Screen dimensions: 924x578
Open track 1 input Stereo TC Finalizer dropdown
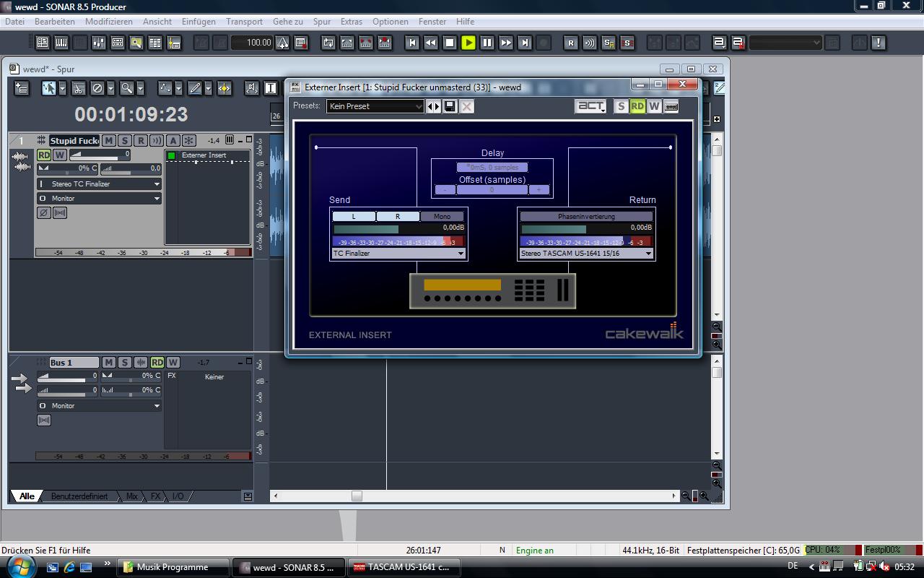coord(99,184)
